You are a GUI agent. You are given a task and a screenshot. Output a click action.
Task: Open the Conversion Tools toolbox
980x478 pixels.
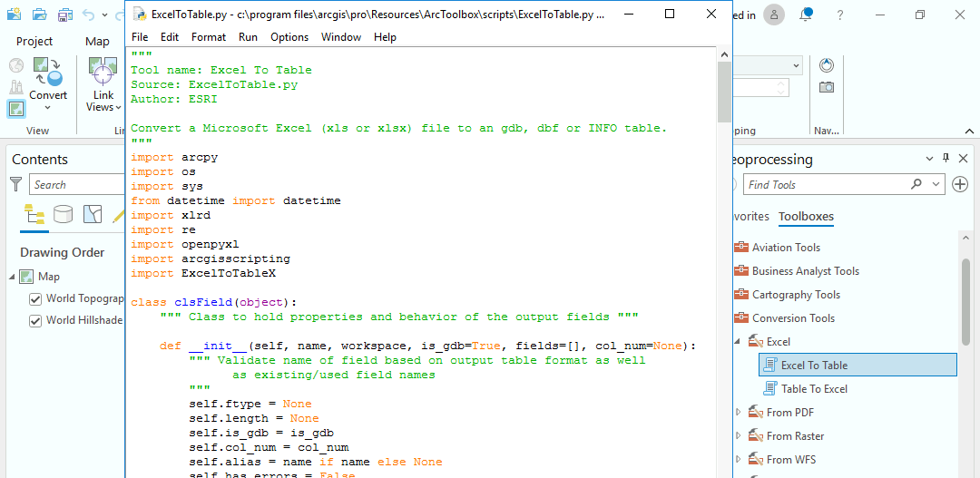793,318
